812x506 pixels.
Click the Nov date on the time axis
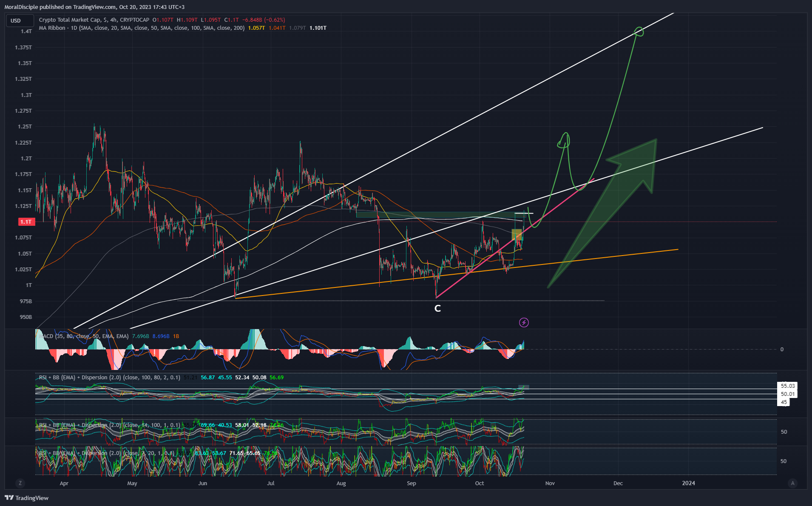click(x=550, y=483)
